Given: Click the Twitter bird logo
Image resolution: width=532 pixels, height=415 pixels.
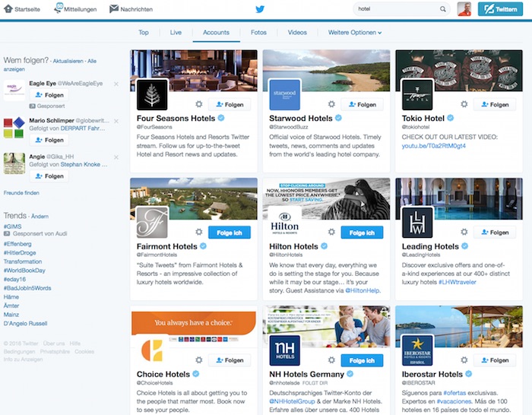Looking at the screenshot, I should 260,9.
